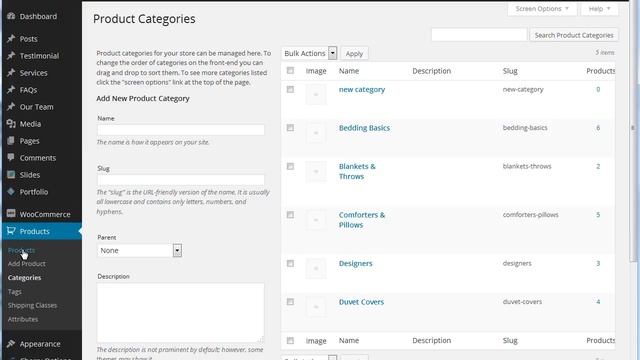
Task: Click Bedding Basics product count 6
Action: pyautogui.click(x=598, y=128)
